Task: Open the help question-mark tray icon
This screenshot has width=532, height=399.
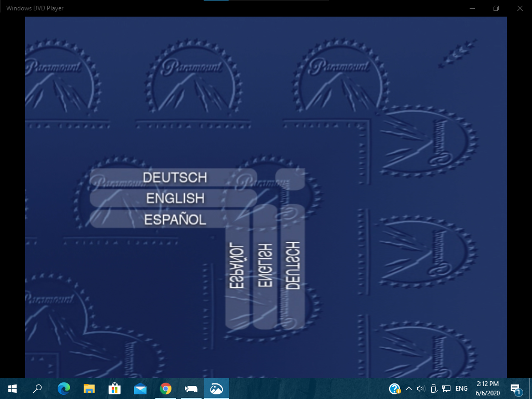Action: click(395, 389)
